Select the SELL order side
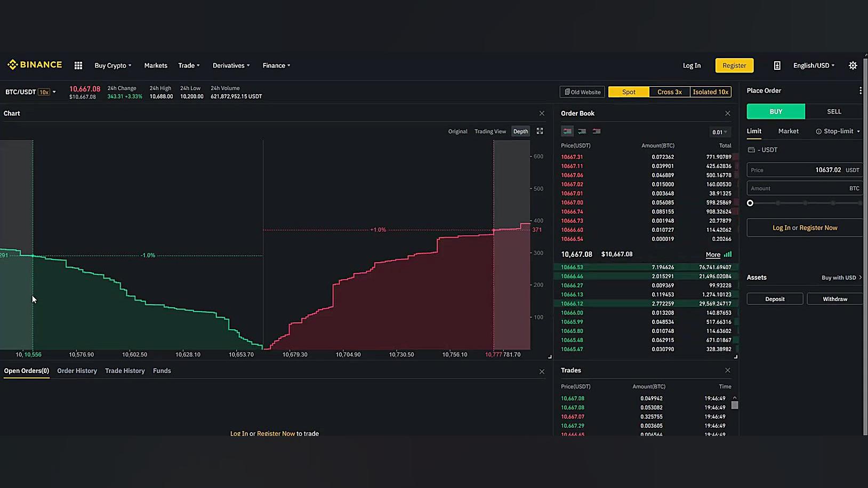The image size is (868, 488). [x=834, y=111]
